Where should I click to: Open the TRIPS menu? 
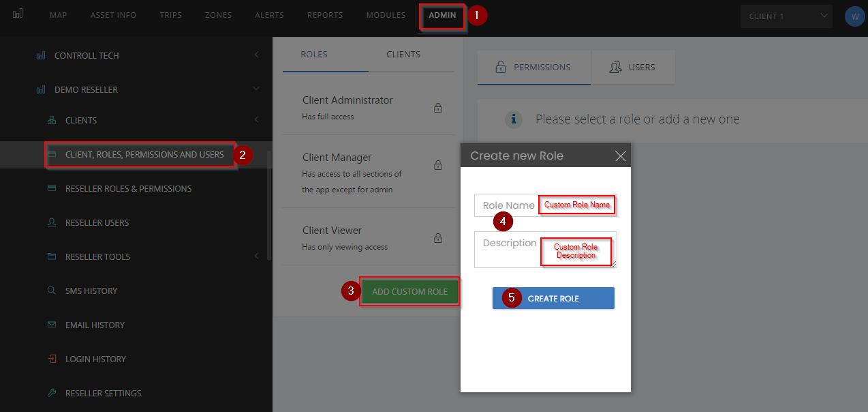(170, 15)
